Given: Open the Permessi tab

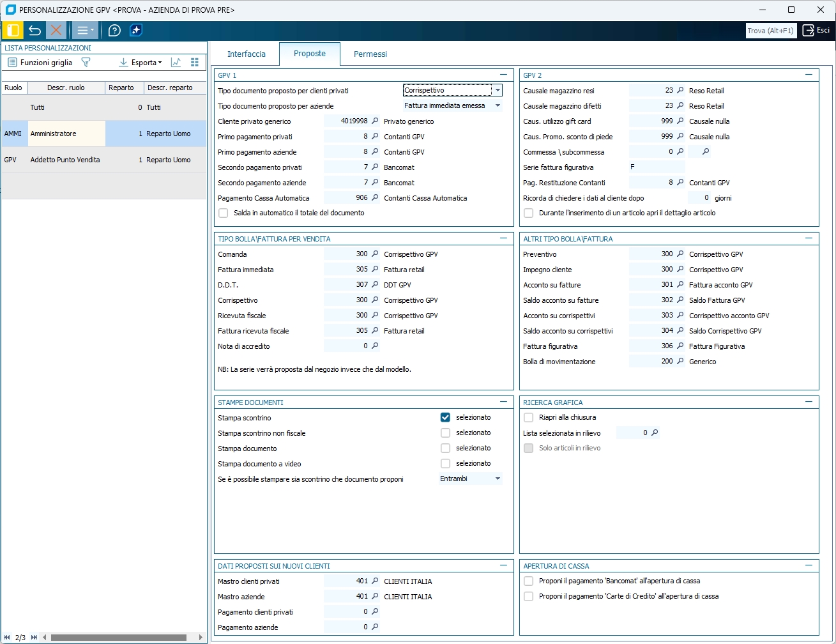Looking at the screenshot, I should pos(370,54).
